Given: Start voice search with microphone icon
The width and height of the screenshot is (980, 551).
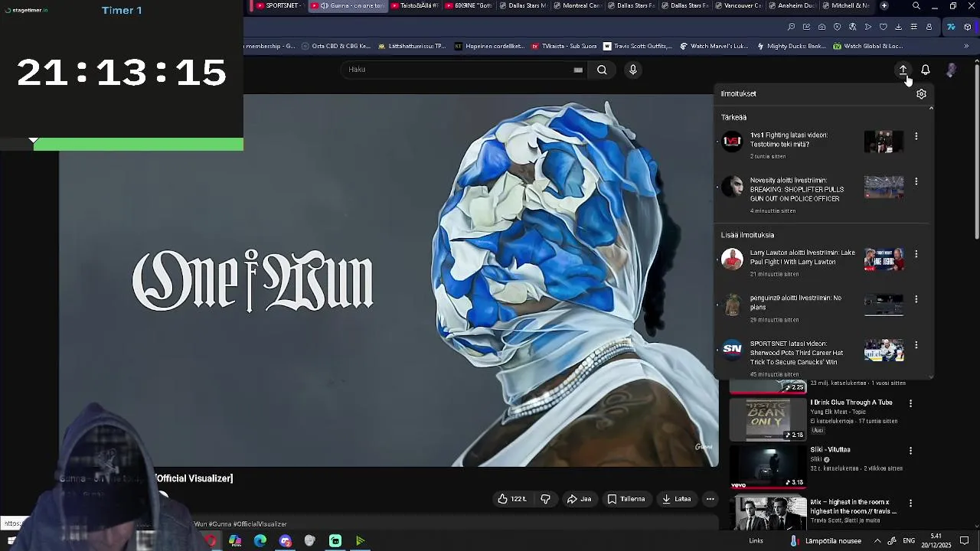Looking at the screenshot, I should coord(632,70).
